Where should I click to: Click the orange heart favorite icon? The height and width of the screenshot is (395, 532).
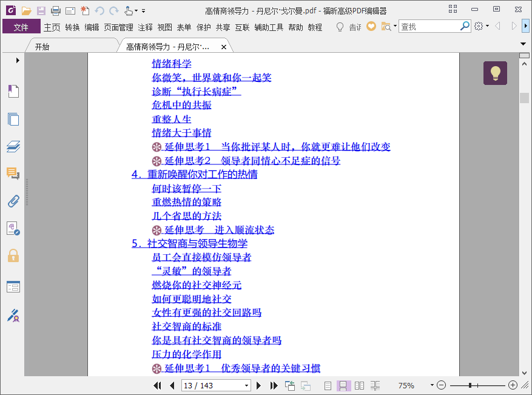click(371, 27)
